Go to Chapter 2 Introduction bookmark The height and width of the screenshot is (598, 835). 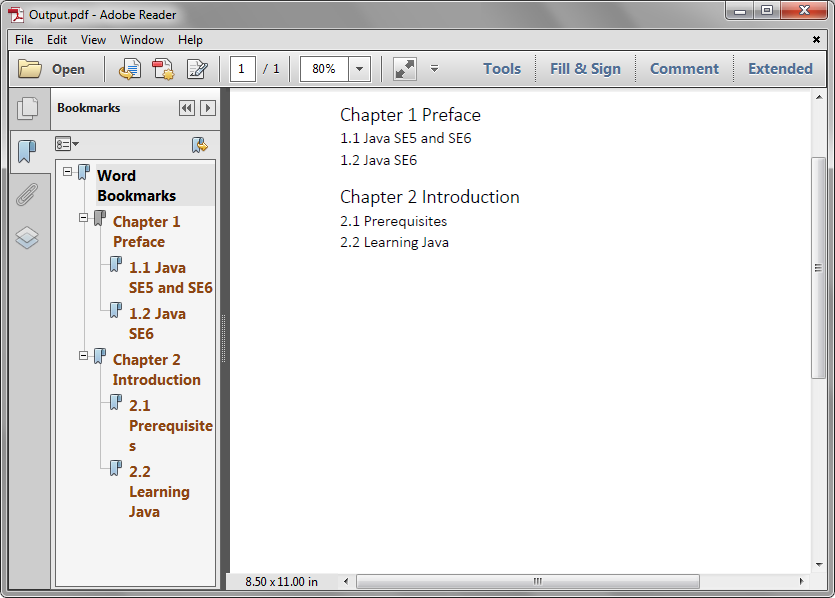click(x=157, y=370)
